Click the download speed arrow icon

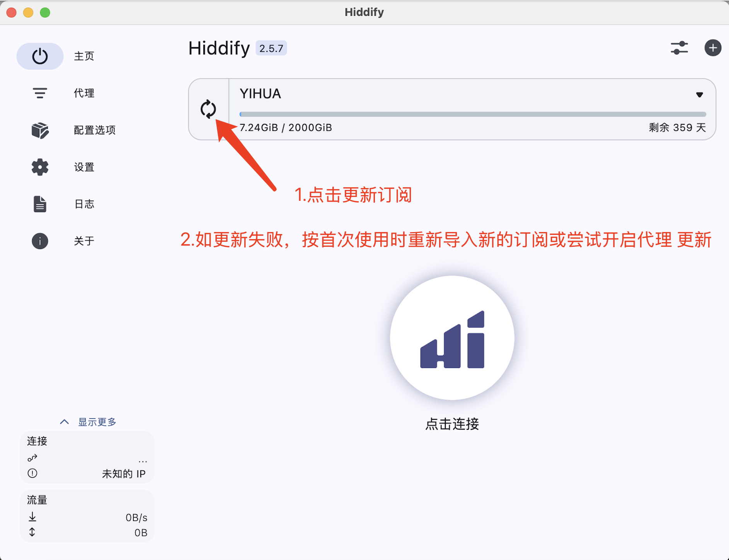click(x=32, y=517)
